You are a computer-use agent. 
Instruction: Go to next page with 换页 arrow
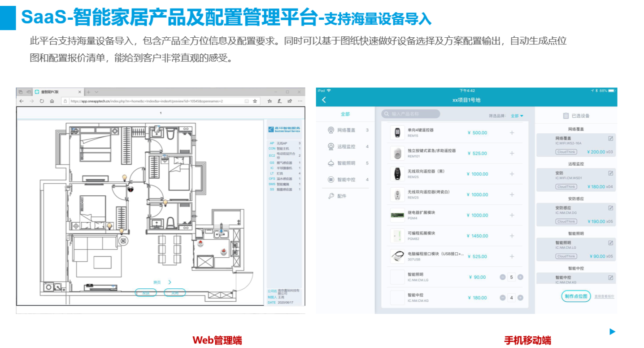coord(170,282)
